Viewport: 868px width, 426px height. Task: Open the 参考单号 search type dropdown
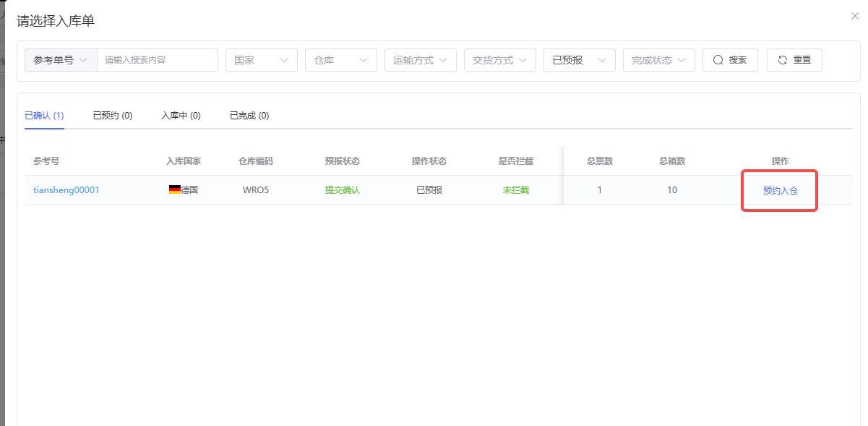tap(61, 60)
